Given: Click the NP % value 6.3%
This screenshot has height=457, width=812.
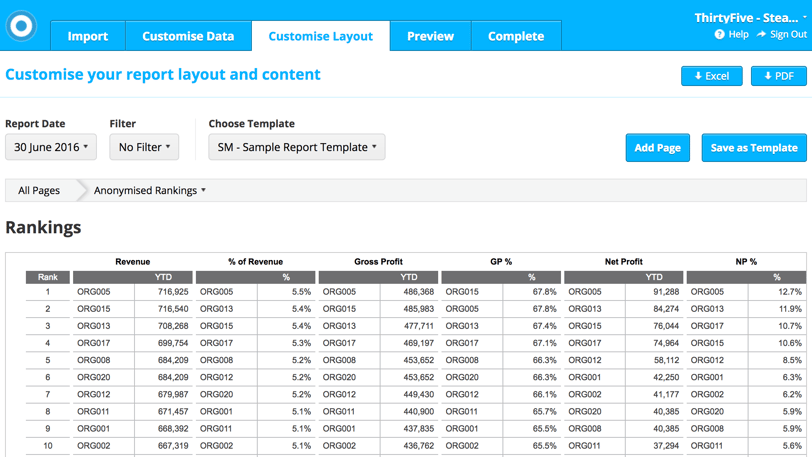Looking at the screenshot, I should [792, 377].
